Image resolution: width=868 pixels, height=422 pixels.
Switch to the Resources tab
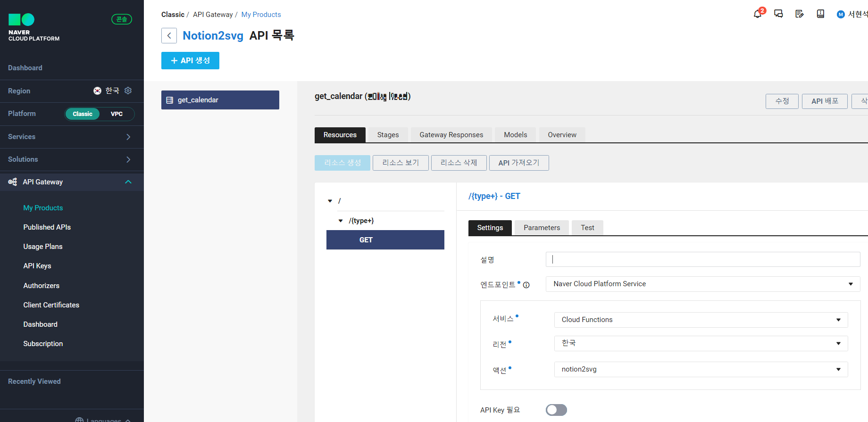tap(340, 135)
